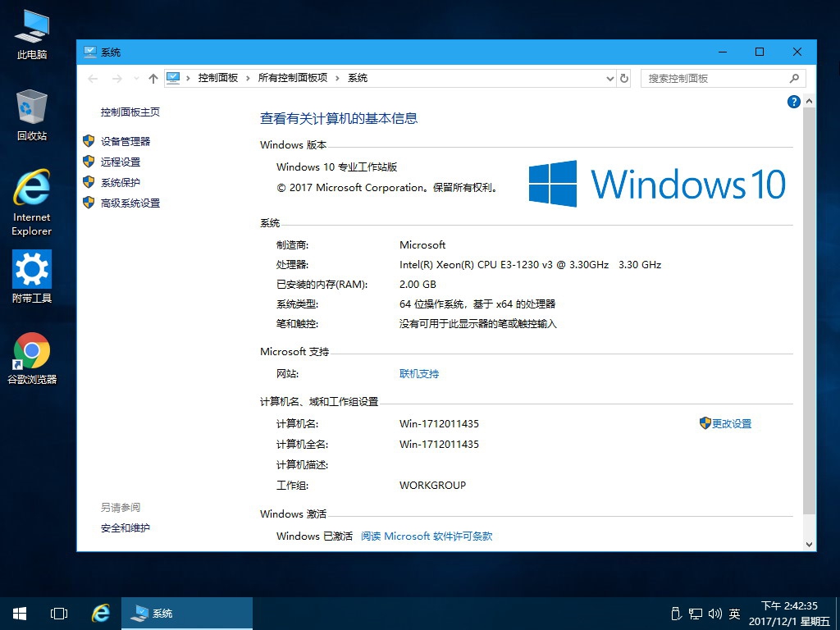Open network status tray icon

tap(696, 614)
